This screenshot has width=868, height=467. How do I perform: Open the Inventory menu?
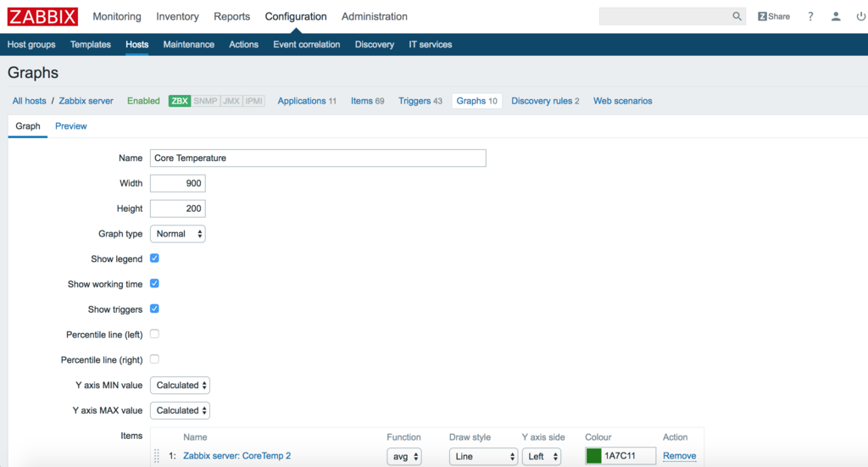(177, 17)
